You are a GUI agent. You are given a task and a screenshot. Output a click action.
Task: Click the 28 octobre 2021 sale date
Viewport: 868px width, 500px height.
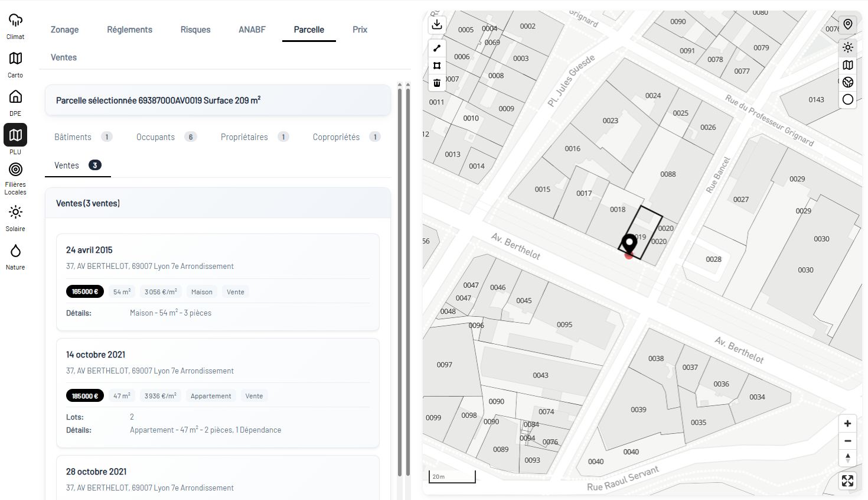(96, 472)
